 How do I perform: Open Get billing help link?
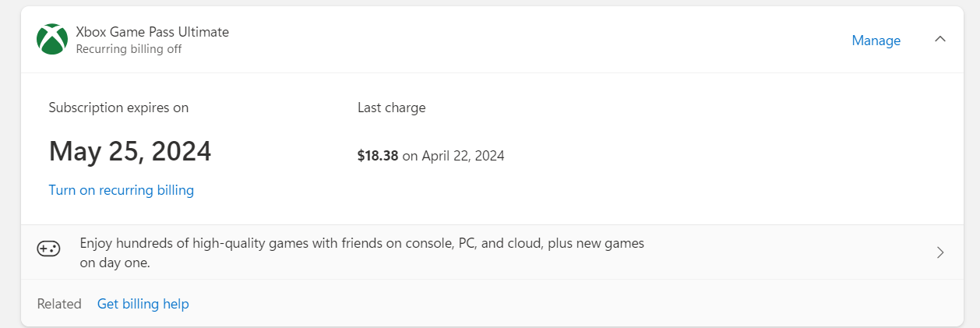tap(143, 304)
